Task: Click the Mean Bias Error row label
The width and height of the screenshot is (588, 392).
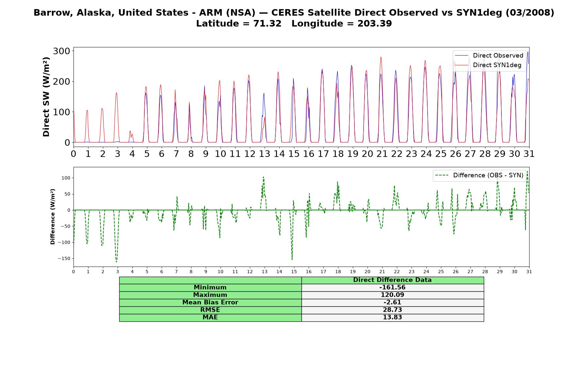Action: pyautogui.click(x=210, y=302)
